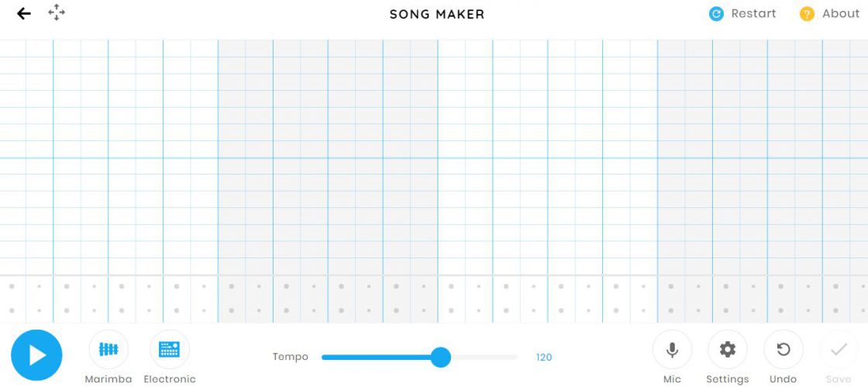Image resolution: width=868 pixels, height=387 pixels.
Task: Click the tempo slider handle
Action: pyautogui.click(x=441, y=357)
